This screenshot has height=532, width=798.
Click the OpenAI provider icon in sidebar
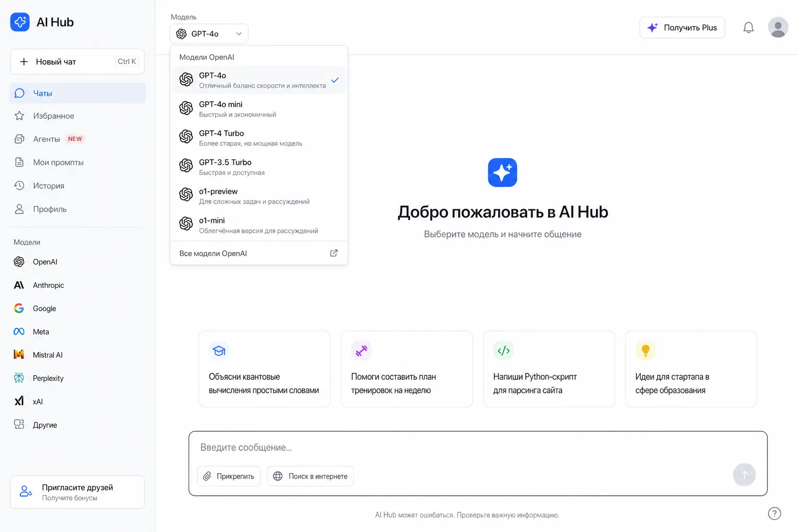coord(19,262)
